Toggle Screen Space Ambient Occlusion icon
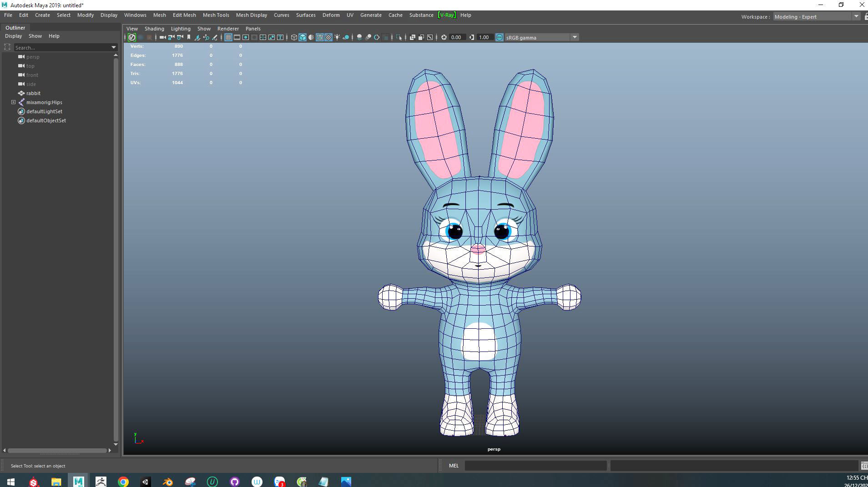The width and height of the screenshot is (868, 487). point(359,37)
